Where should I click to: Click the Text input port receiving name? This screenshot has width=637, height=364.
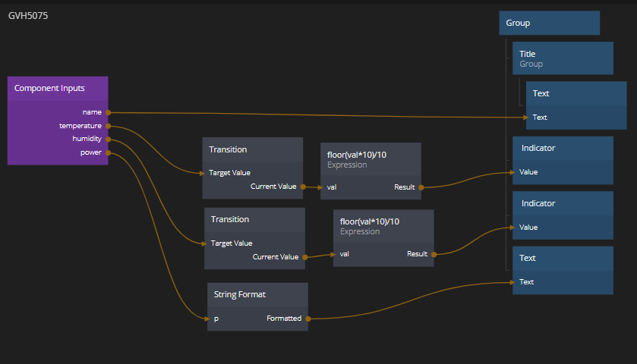click(528, 118)
